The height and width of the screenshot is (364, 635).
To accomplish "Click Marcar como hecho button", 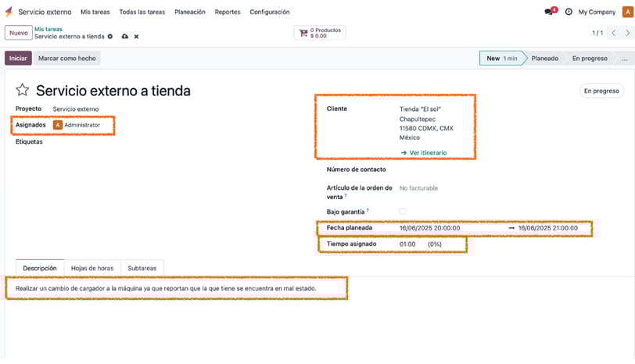I will pyautogui.click(x=67, y=59).
